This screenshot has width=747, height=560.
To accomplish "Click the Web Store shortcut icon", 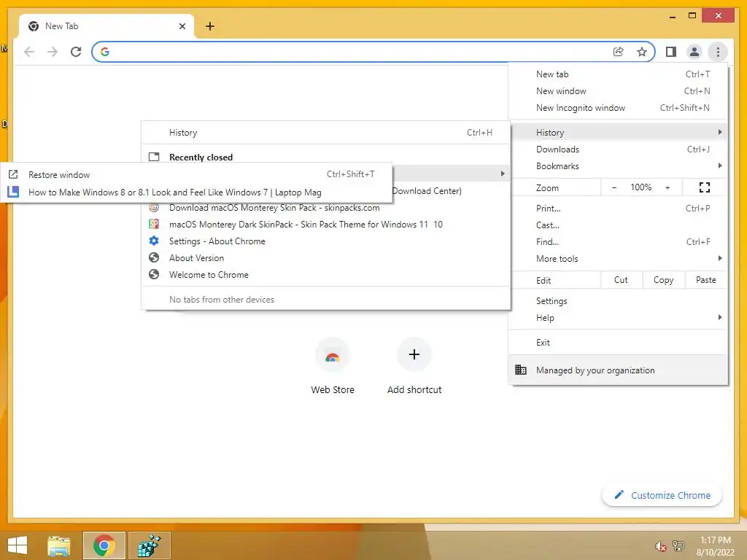I will point(333,355).
